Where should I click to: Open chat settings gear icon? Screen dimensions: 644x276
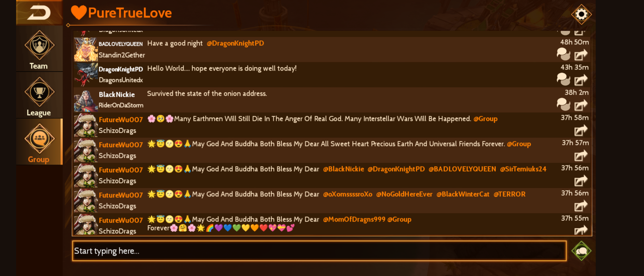pyautogui.click(x=581, y=14)
